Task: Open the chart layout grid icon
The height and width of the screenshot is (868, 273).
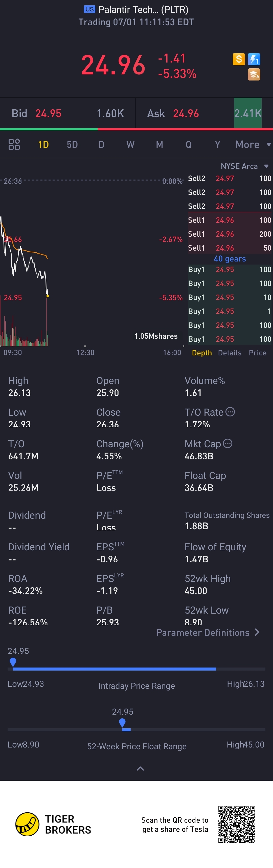Action: pos(14,145)
